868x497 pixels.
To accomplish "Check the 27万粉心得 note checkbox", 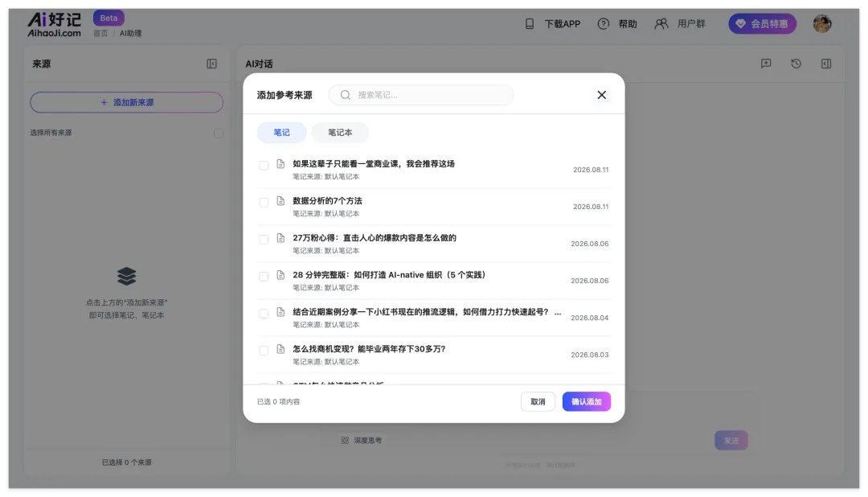I will click(x=264, y=240).
